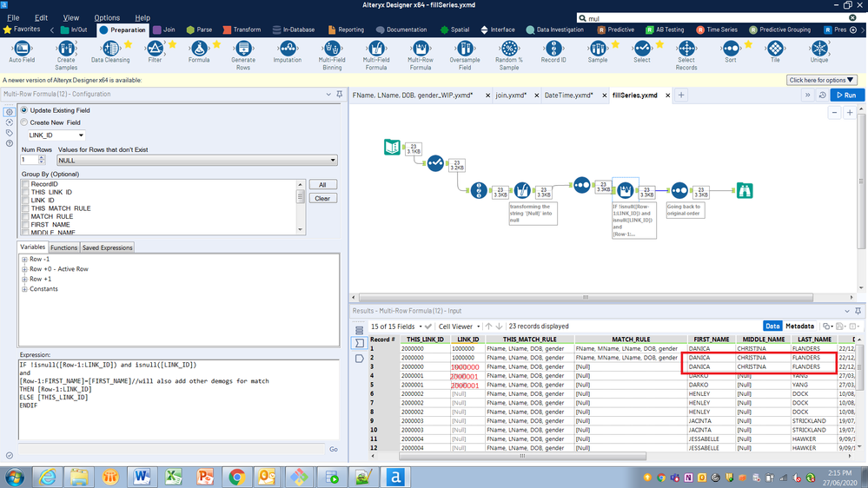The image size is (868, 488).
Task: Select the Random % Sample tool
Action: coord(509,56)
